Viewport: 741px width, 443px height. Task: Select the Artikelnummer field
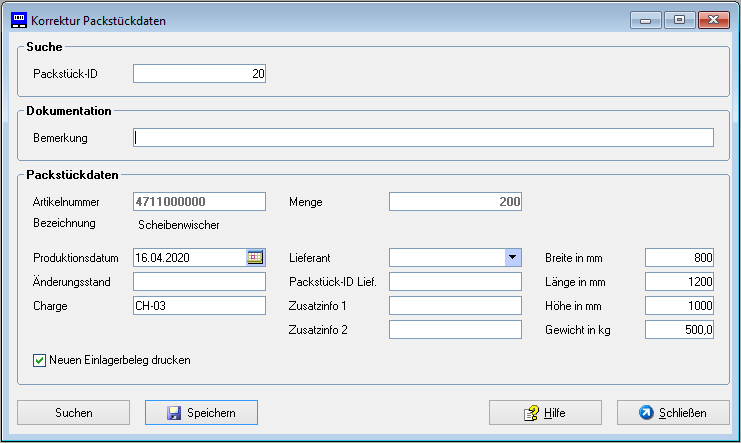[199, 201]
